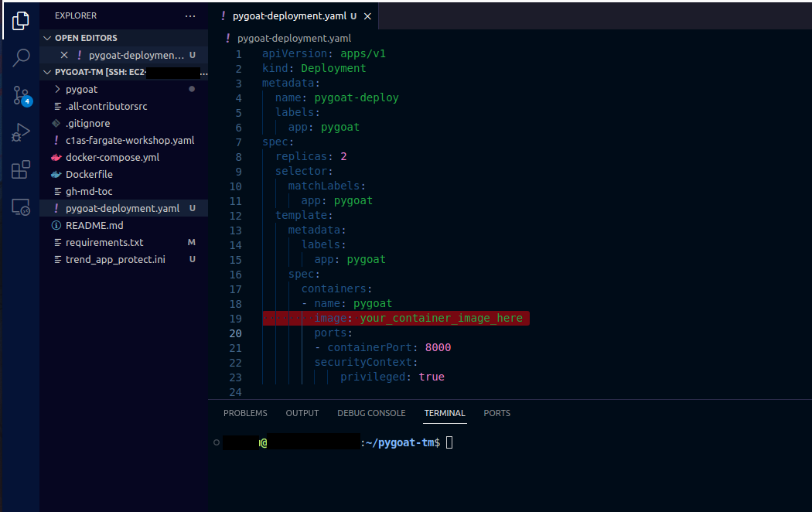Click 'Deployment' kind value on line 2
This screenshot has width=812, height=512.
tap(333, 68)
